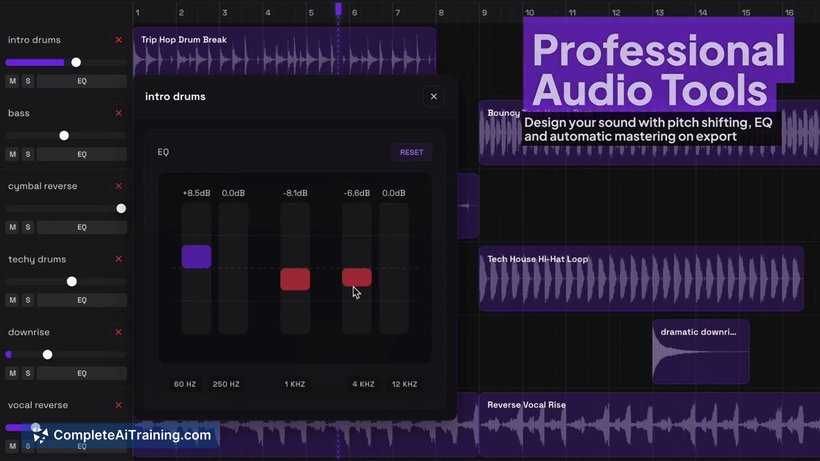Click the cymbal reverse volume knob
This screenshot has height=461, width=820.
click(121, 209)
